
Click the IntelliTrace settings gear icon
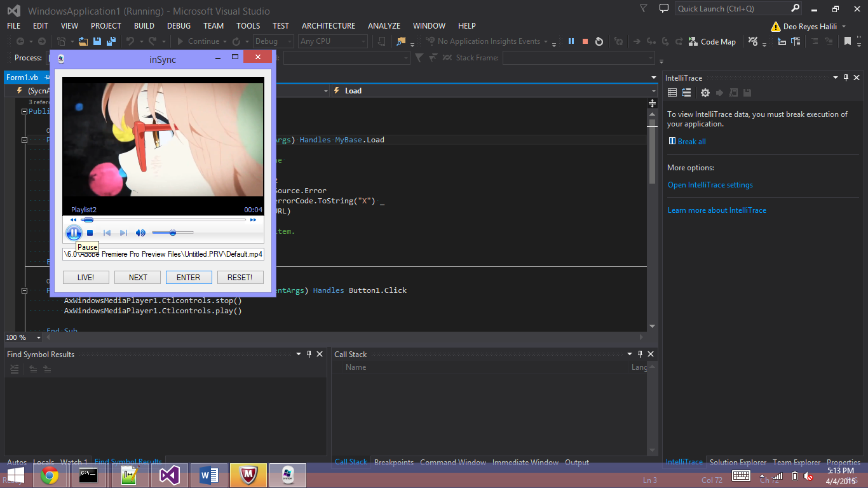click(705, 93)
